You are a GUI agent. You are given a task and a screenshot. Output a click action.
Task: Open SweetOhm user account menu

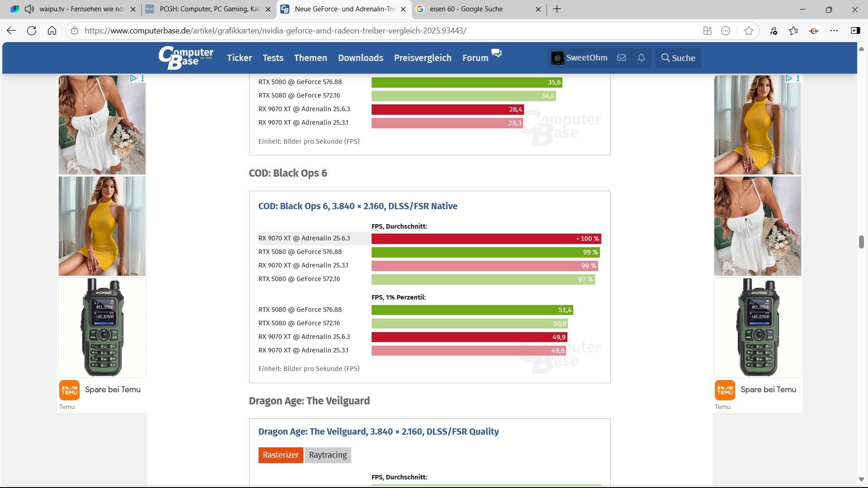point(579,58)
